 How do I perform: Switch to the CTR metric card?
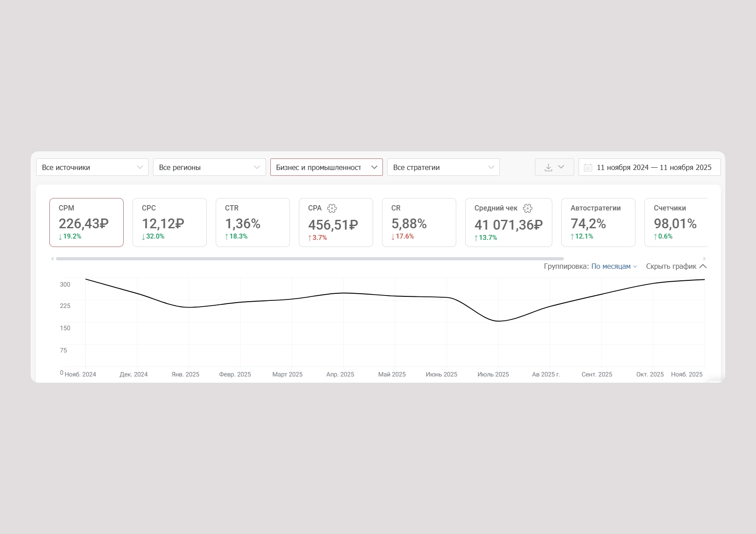(x=253, y=222)
